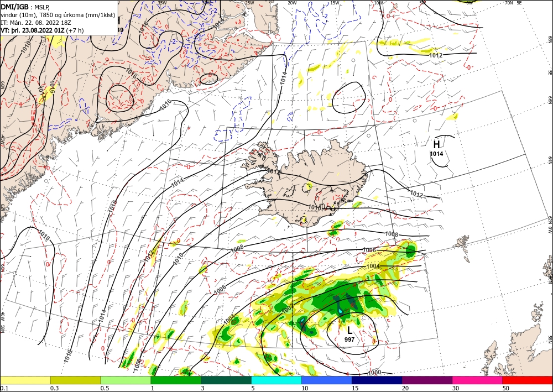This screenshot has width=553, height=392.
Task: Click the '35W' longitude label
Action: coord(162,3)
